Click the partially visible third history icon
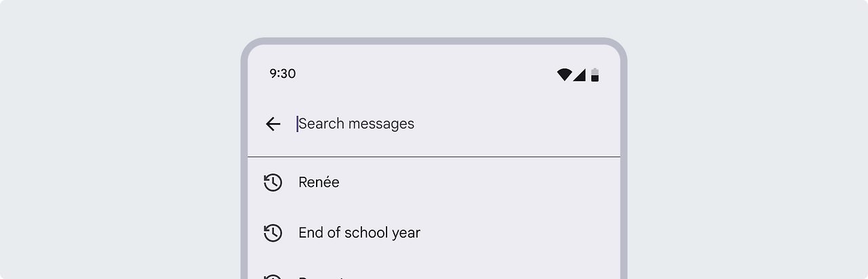 [273, 276]
